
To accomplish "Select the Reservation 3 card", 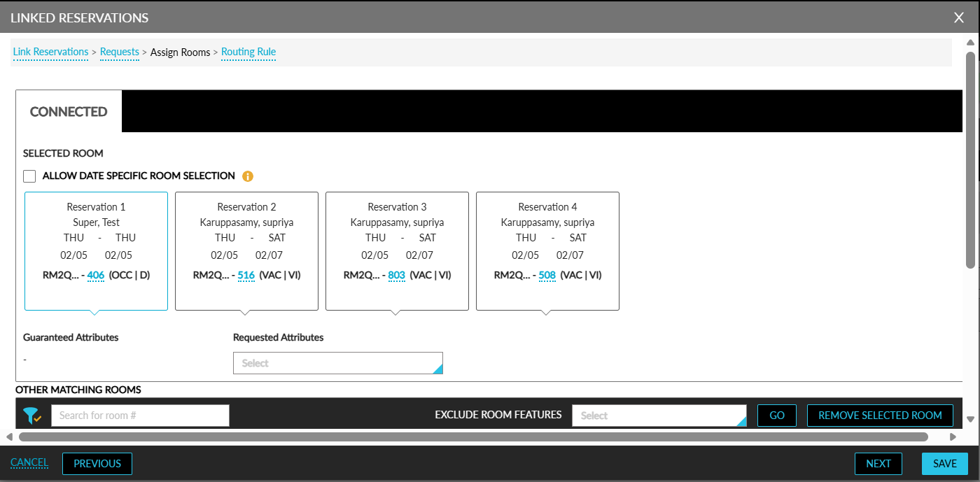I will (397, 251).
